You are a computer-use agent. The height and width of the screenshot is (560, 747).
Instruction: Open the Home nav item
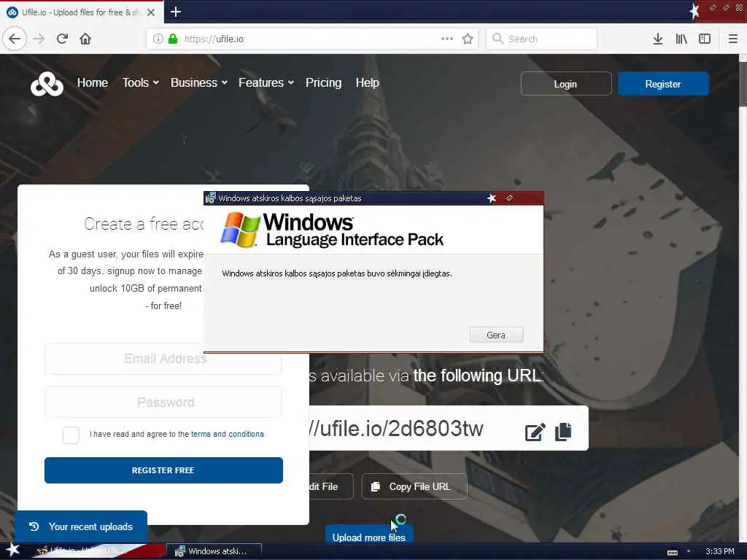93,83
